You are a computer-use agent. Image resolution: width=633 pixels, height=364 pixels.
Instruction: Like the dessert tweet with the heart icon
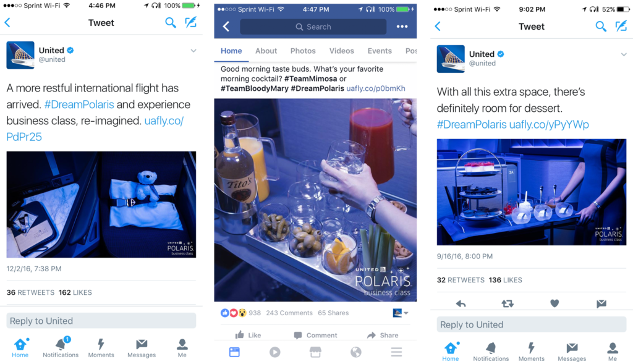pos(554,303)
